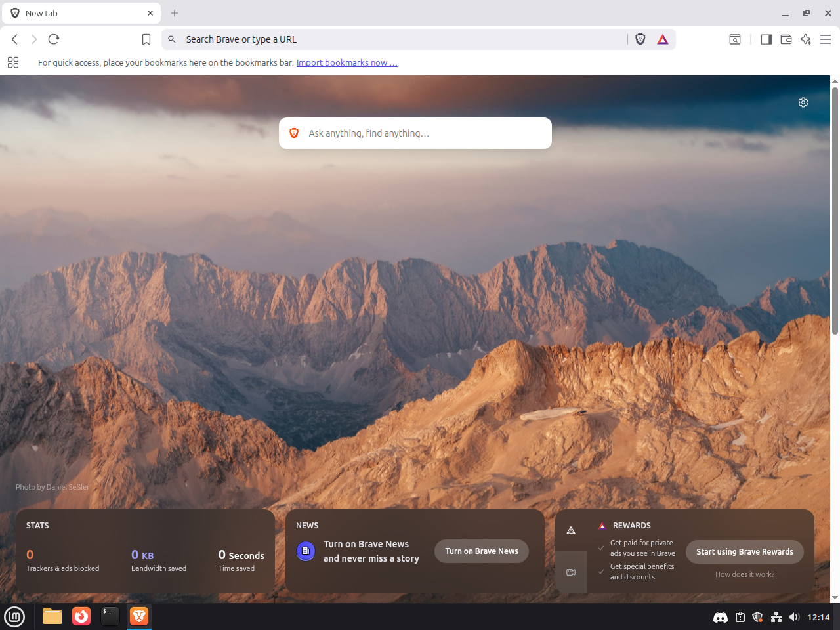
Task: Click the Import bookmarks now link
Action: (346, 62)
